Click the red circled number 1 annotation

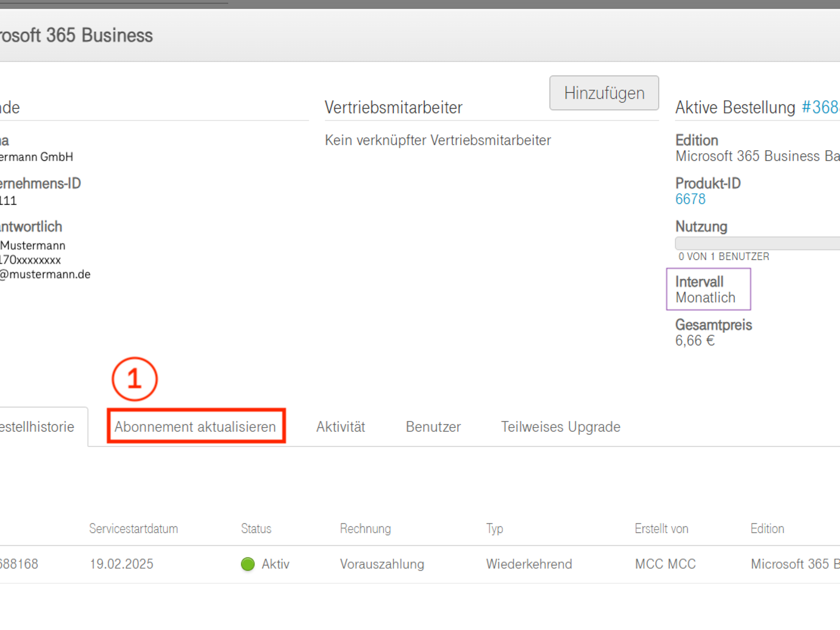[x=133, y=379]
